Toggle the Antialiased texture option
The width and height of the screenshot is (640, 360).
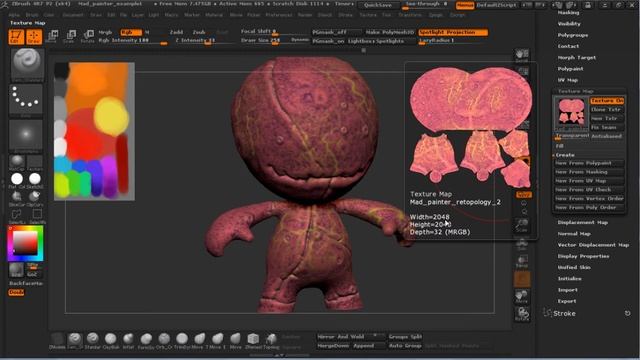click(x=607, y=136)
